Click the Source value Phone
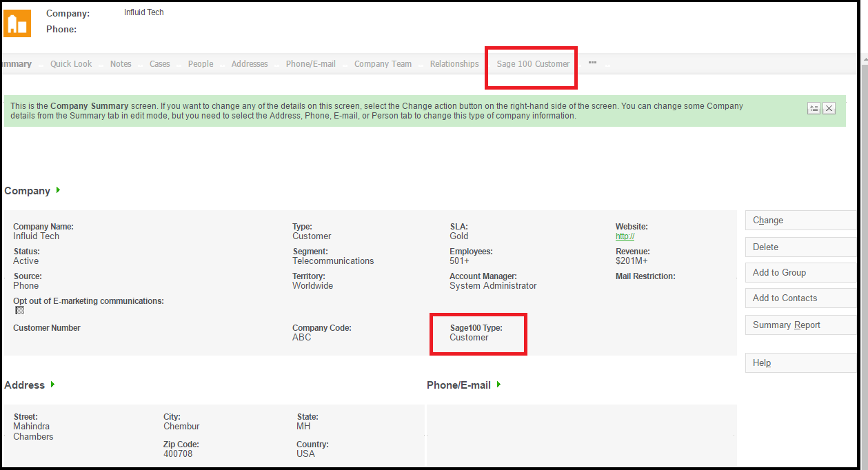The height and width of the screenshot is (470, 868). pyautogui.click(x=26, y=286)
